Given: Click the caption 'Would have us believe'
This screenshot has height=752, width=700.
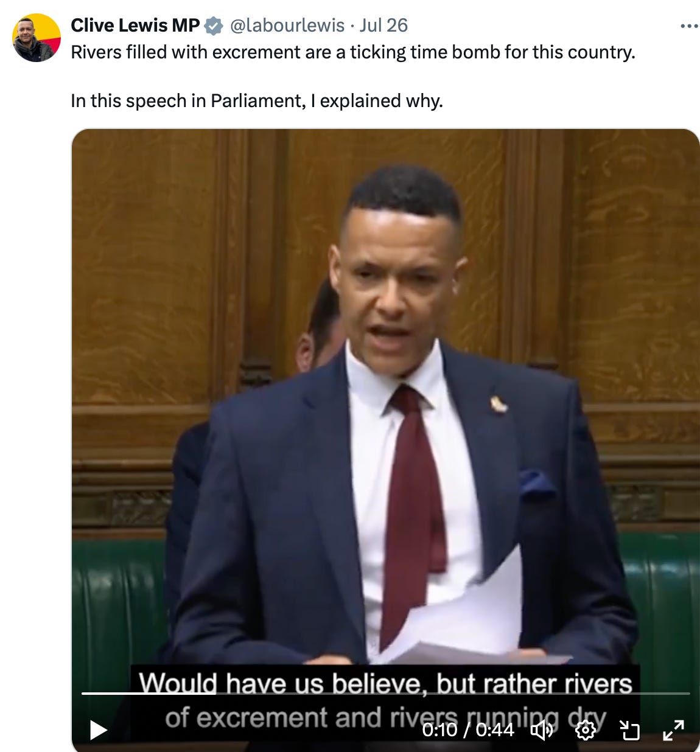Looking at the screenshot, I should 278,684.
